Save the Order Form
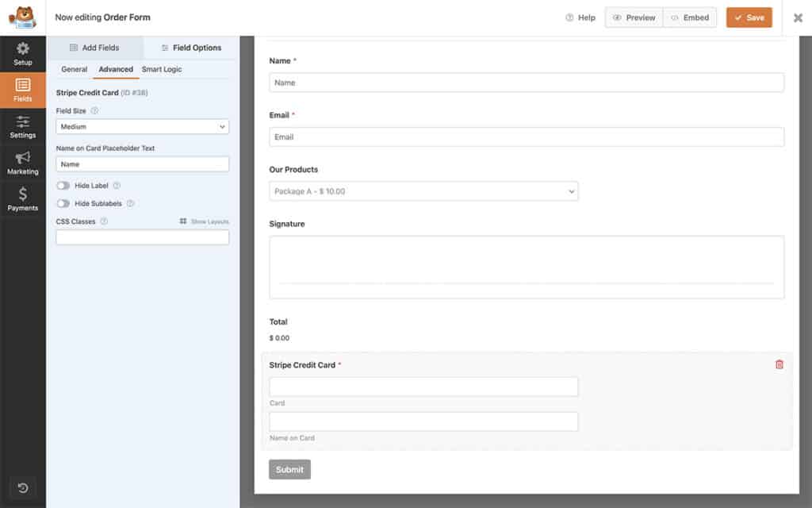 749,17
